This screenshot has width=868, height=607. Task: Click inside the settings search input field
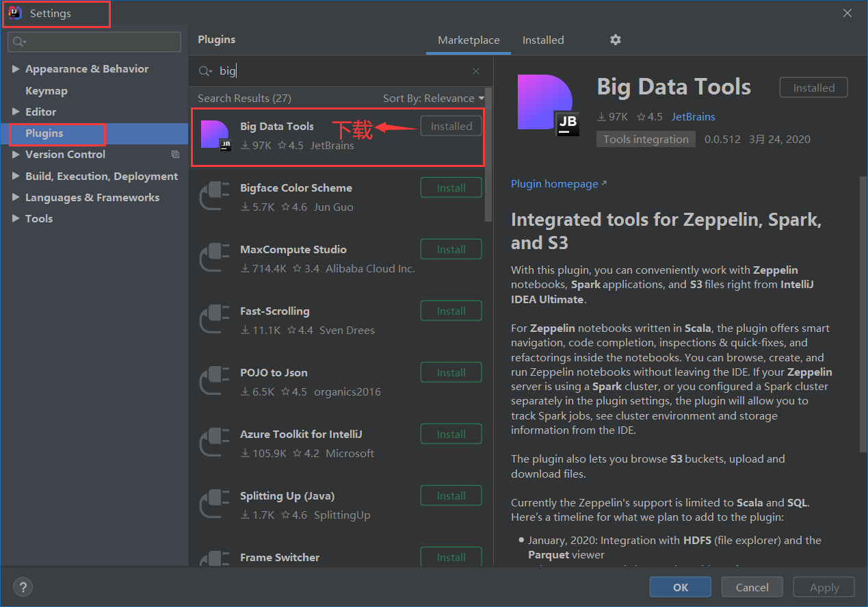click(x=96, y=41)
